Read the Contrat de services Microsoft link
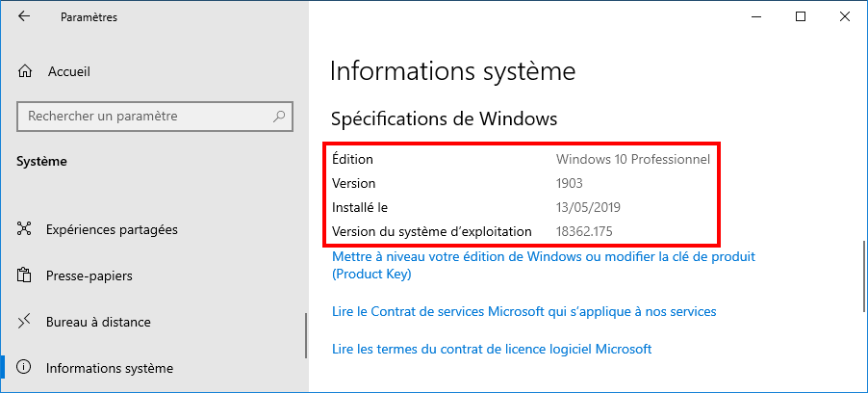Image resolution: width=868 pixels, height=393 pixels. [x=523, y=311]
